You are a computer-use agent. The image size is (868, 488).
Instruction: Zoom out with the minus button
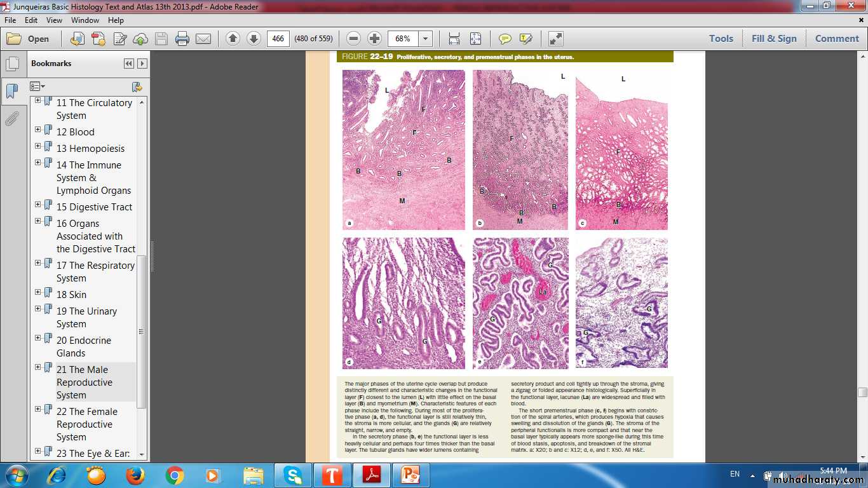[x=354, y=39]
